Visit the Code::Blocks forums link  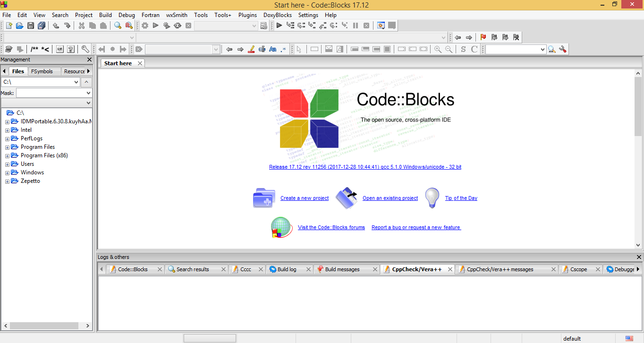click(331, 228)
